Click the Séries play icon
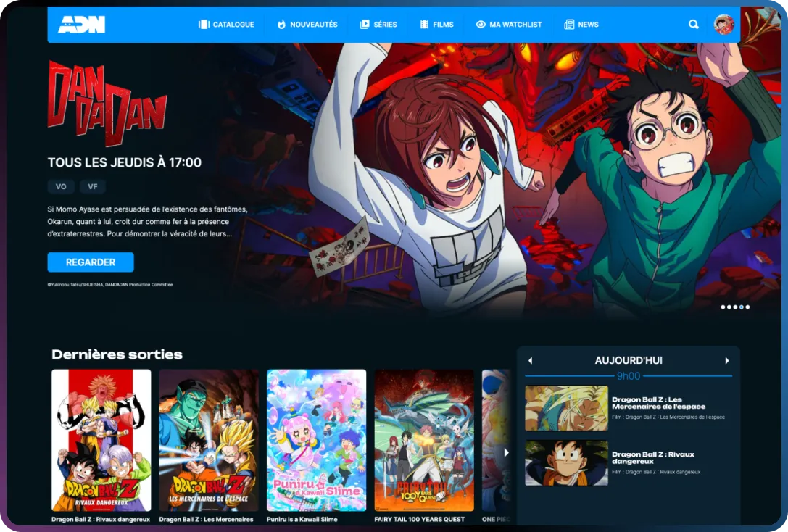 365,24
